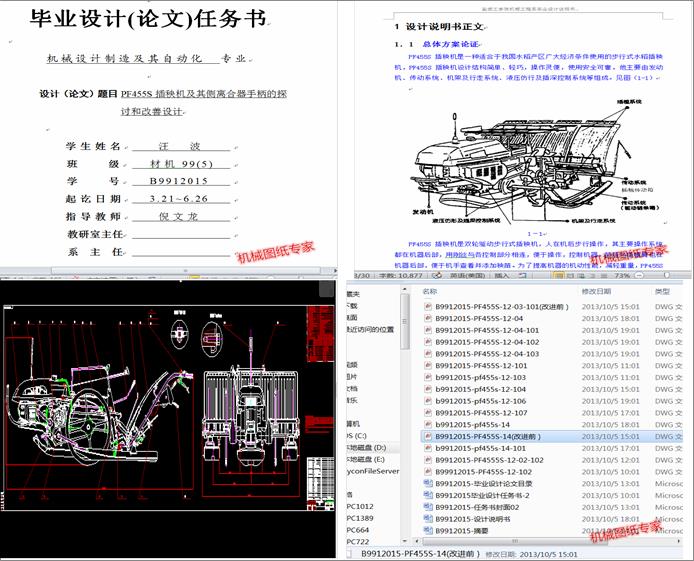Click Word zoom slider handle
Screen dimensions: 694x561
point(667,276)
